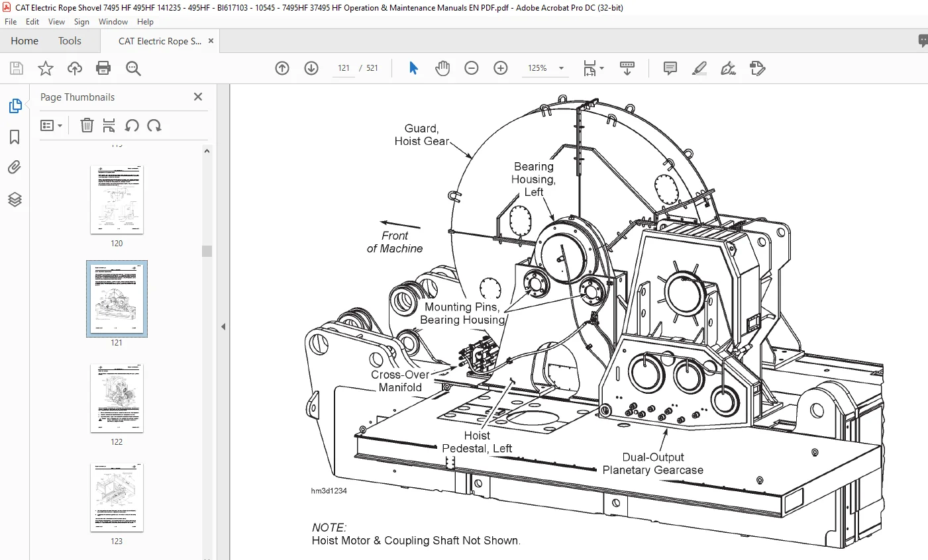Open the Attachments paperclip panel
Viewport: 928px width, 560px height.
[x=15, y=167]
